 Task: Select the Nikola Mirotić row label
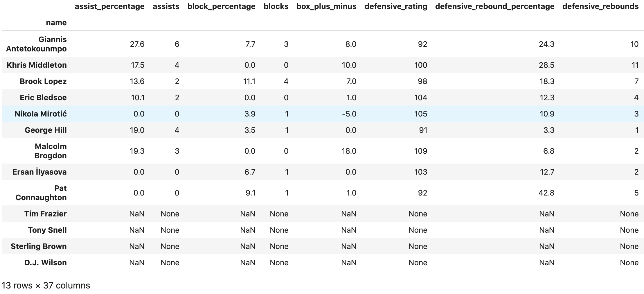(x=41, y=114)
